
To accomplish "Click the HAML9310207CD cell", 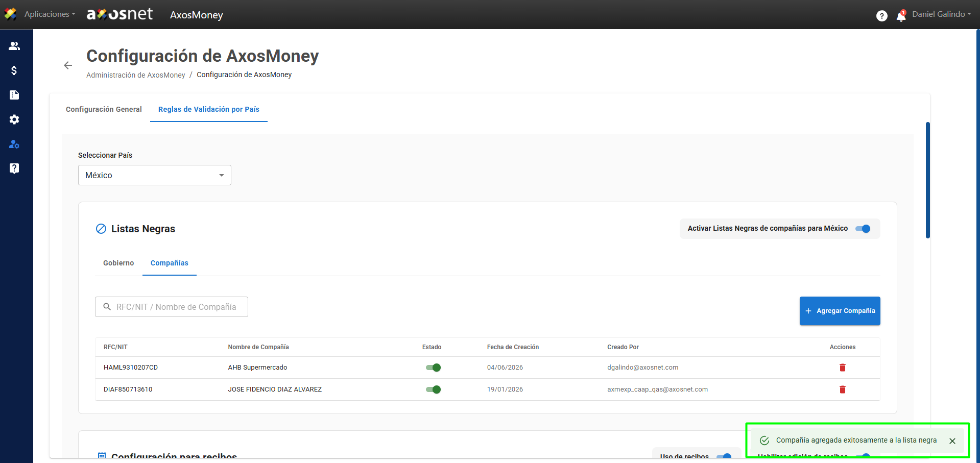I will tap(131, 368).
